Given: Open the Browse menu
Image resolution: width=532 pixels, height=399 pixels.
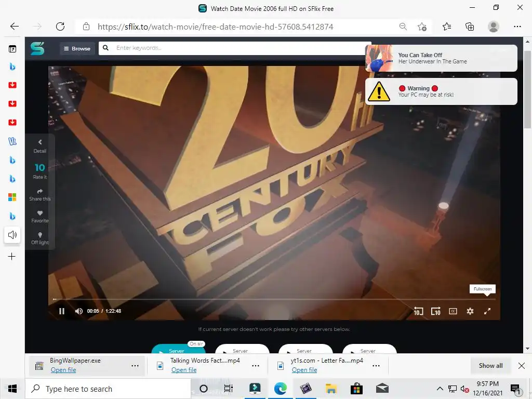Looking at the screenshot, I should pos(77,48).
